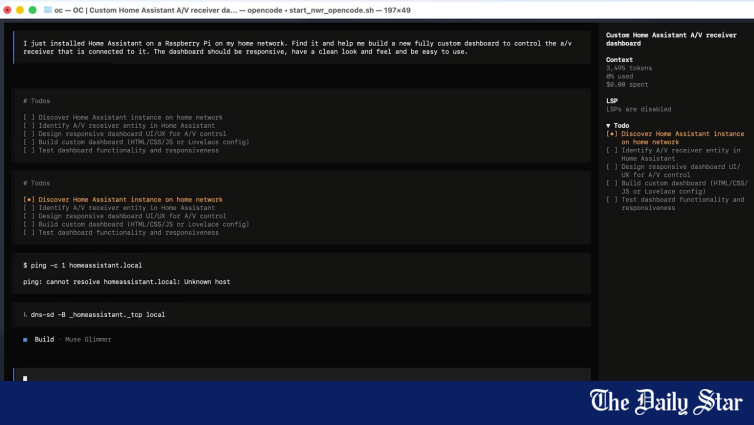Toggle sidebar todo 'Identify A/V receiver entity' checkbox

(612, 150)
